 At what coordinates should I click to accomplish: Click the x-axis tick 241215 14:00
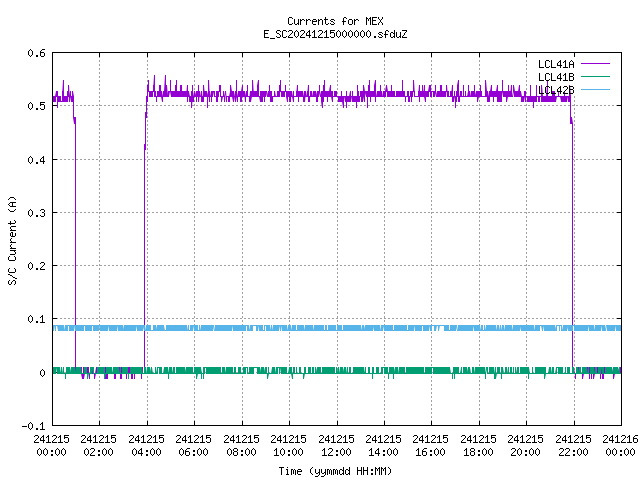(383, 445)
